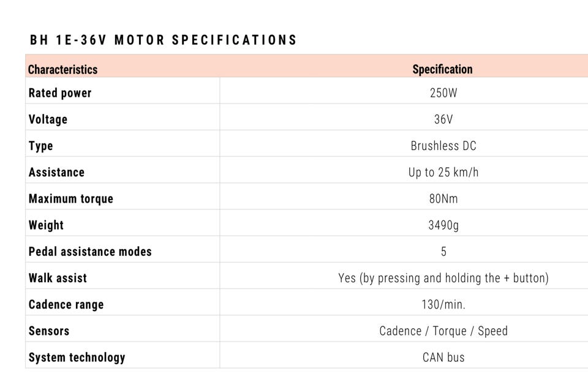Viewport: 588px width, 390px height.
Task: Select the CAN bus value cell
Action: click(x=443, y=357)
